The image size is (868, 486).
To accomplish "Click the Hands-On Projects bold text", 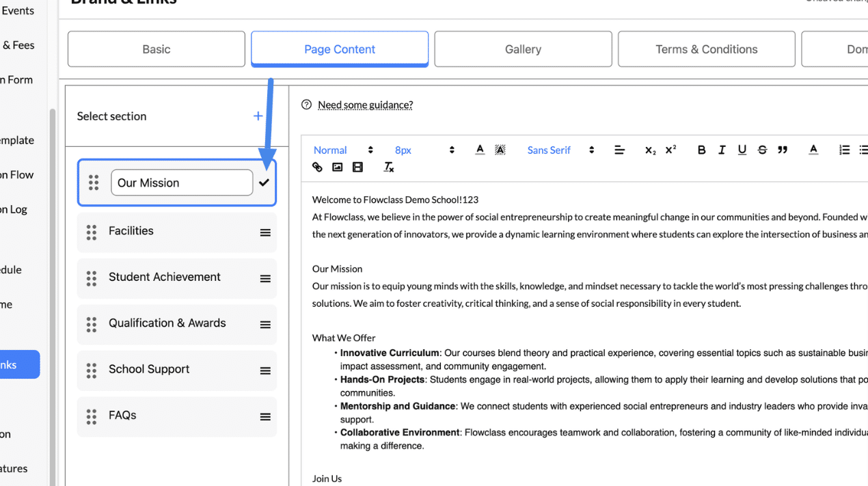I will pyautogui.click(x=382, y=379).
